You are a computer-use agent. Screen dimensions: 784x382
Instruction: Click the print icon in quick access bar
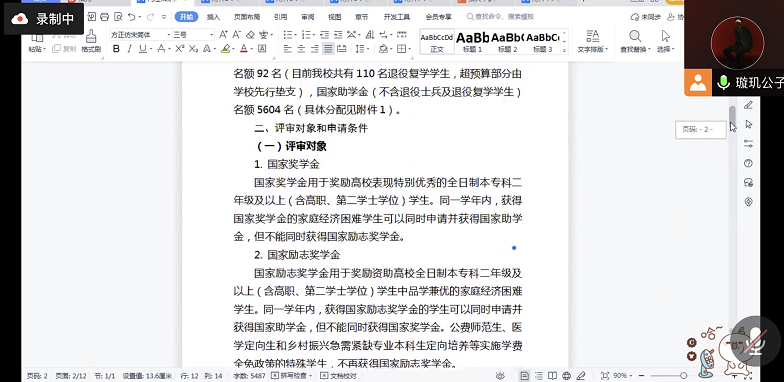pyautogui.click(x=104, y=17)
